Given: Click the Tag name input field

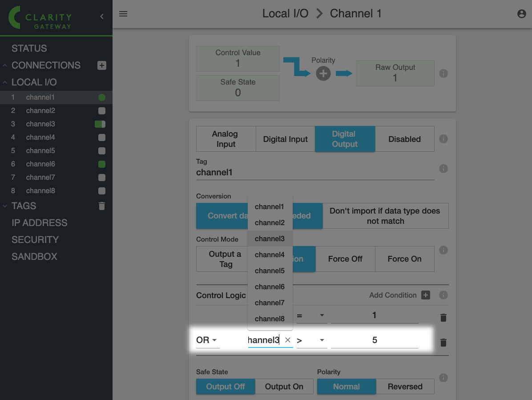Looking at the screenshot, I should 315,173.
